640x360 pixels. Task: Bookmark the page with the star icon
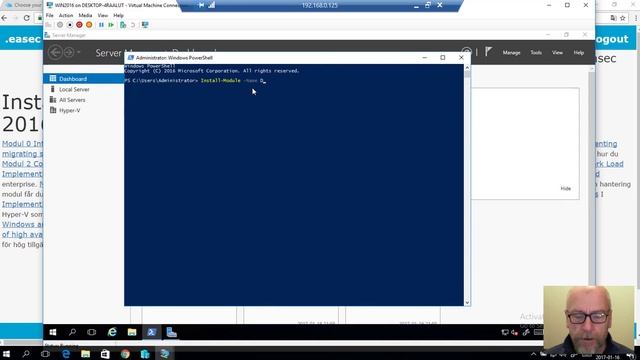coord(622,18)
